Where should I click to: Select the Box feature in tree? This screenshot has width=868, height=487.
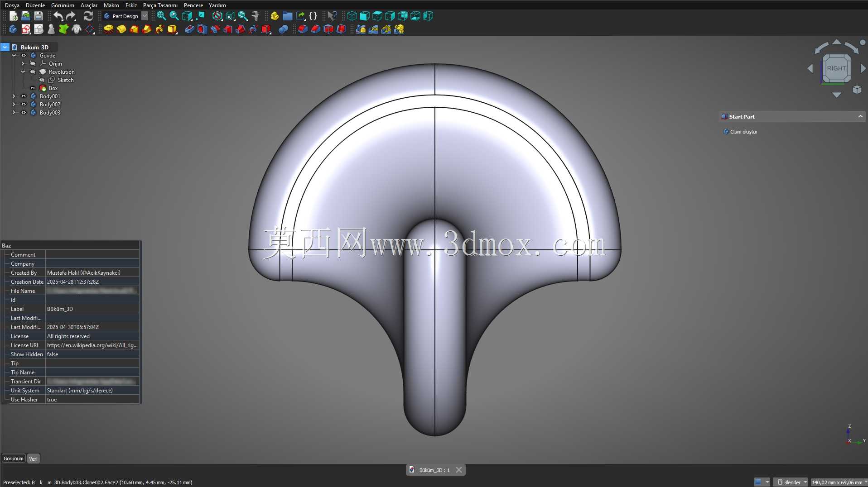pos(53,88)
